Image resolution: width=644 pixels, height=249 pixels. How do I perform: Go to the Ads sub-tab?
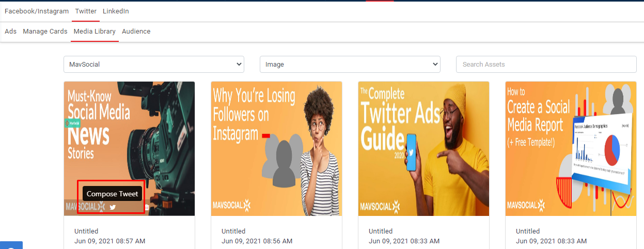tap(11, 32)
